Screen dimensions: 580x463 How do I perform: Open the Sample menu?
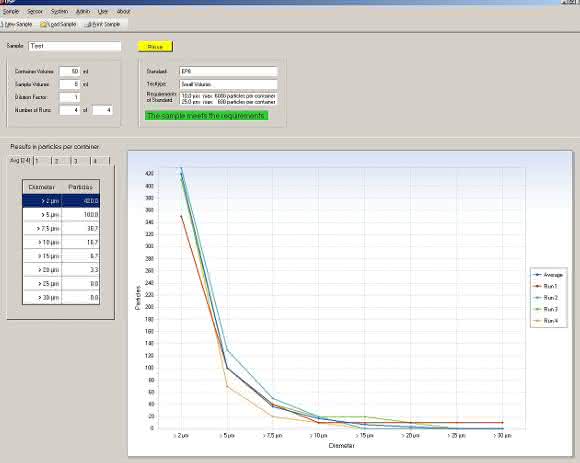click(x=11, y=11)
